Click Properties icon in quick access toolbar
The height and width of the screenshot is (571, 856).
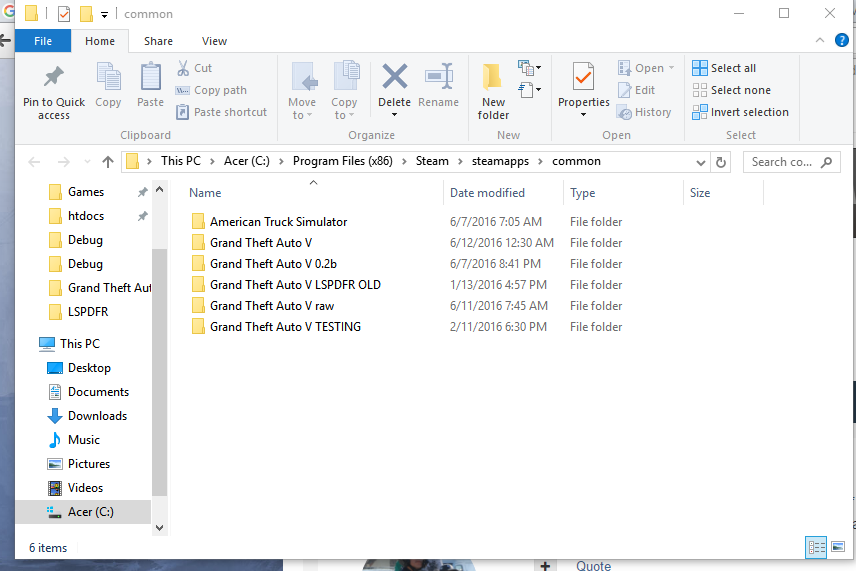pos(64,13)
